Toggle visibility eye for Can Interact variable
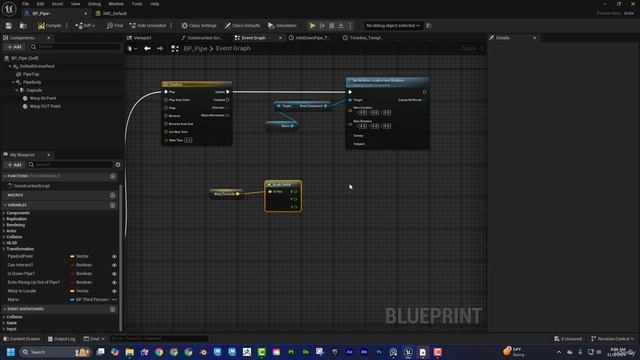Image resolution: width=640 pixels, height=360 pixels. coord(114,265)
